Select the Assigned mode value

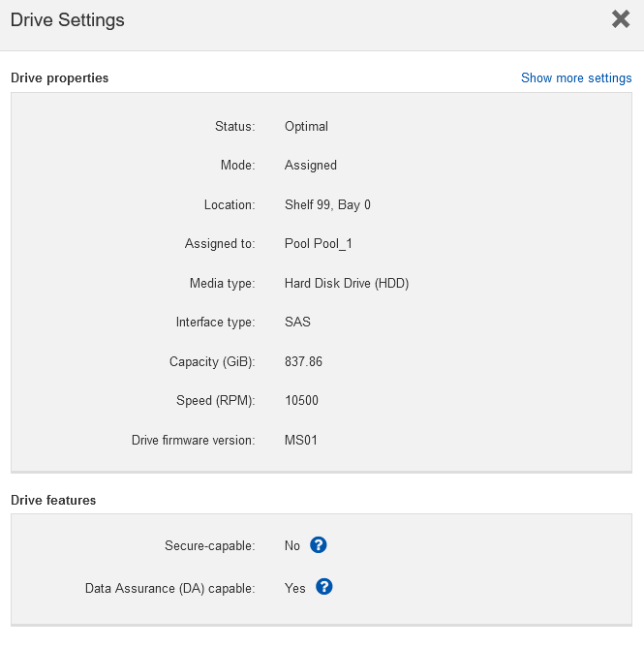[x=311, y=166]
